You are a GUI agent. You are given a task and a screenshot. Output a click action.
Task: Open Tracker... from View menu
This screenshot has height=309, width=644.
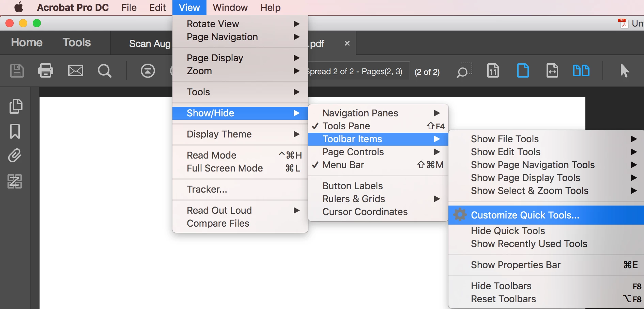240,189
